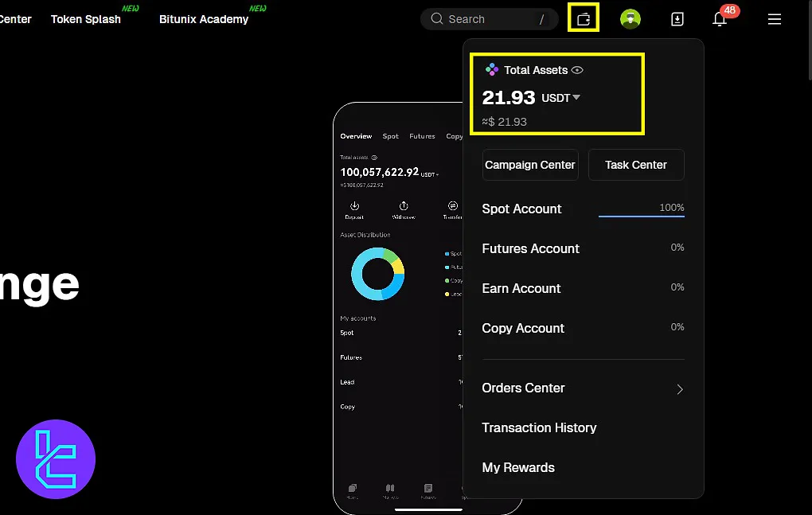Open Transaction History link
This screenshot has width=812, height=515.
pyautogui.click(x=539, y=428)
